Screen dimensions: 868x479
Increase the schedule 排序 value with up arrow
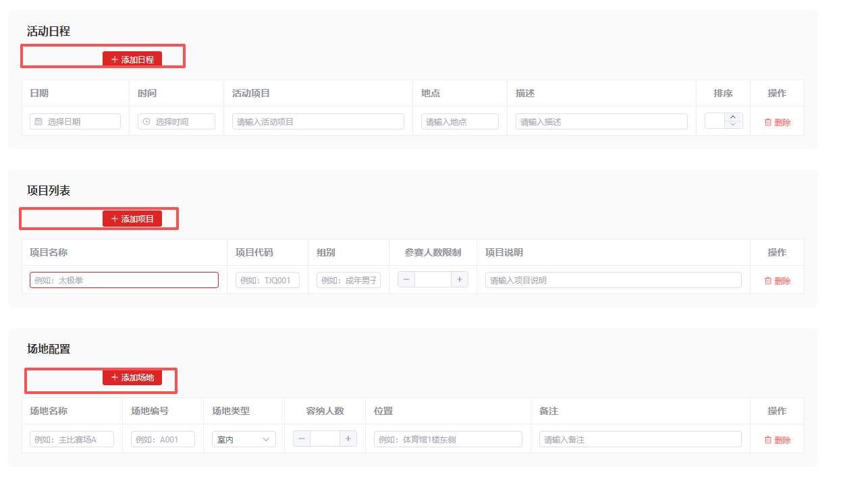[733, 117]
